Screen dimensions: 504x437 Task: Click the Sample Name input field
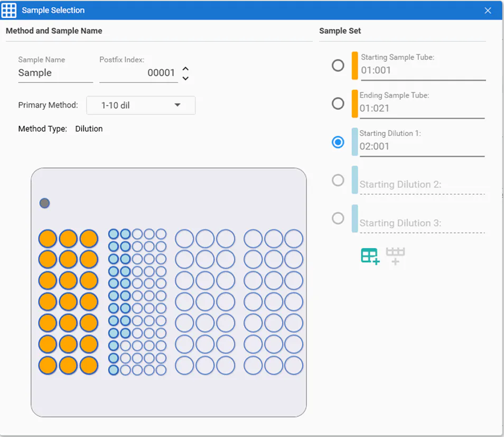(55, 73)
